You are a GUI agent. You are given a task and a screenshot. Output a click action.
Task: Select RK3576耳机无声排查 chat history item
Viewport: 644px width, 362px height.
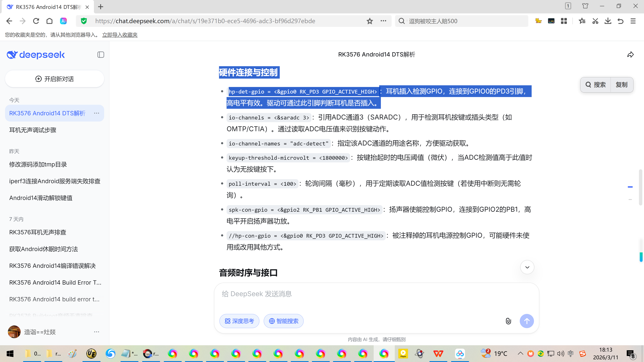pos(38,232)
